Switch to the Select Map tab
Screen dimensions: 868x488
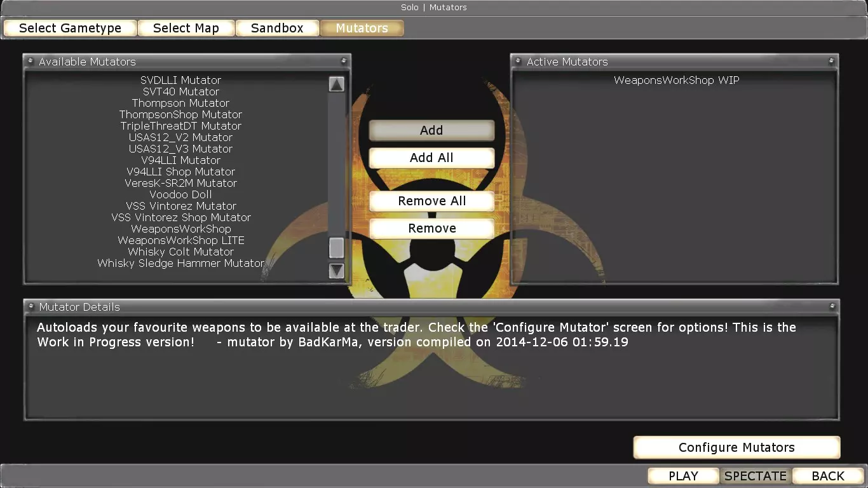pos(186,28)
